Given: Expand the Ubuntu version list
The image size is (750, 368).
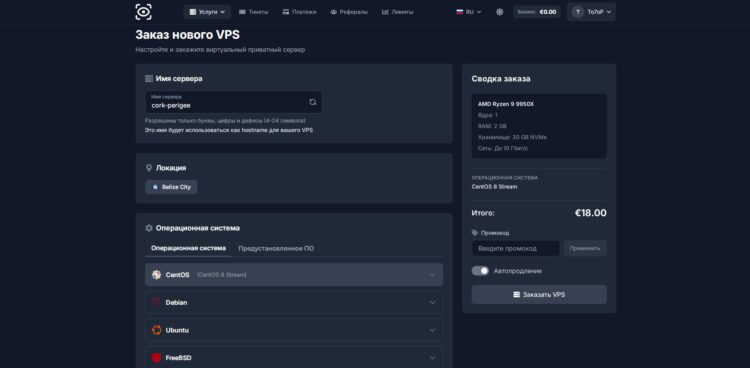Looking at the screenshot, I should (294, 330).
